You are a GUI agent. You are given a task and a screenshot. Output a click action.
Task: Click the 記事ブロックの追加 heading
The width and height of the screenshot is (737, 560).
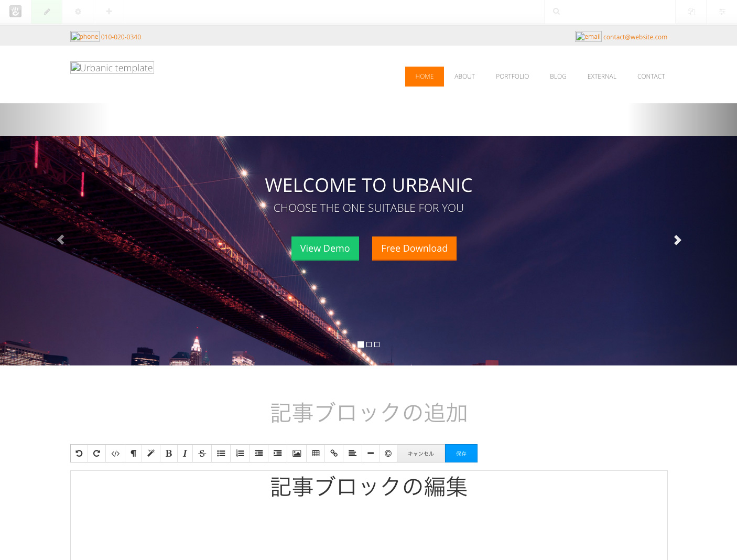click(369, 413)
